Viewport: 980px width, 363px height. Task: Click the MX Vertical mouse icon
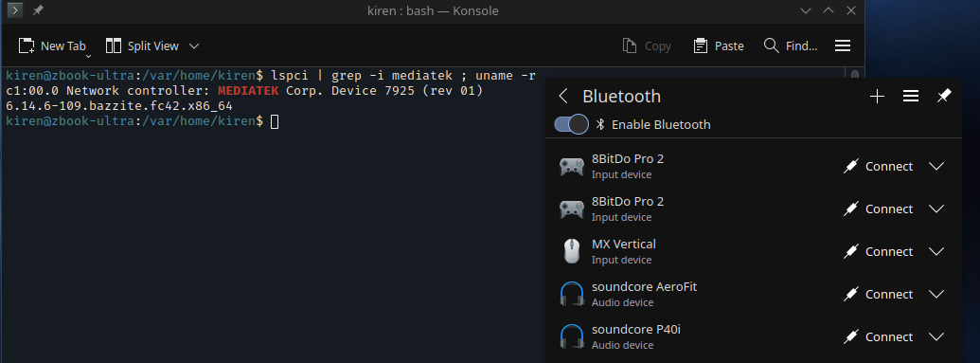pyautogui.click(x=572, y=251)
